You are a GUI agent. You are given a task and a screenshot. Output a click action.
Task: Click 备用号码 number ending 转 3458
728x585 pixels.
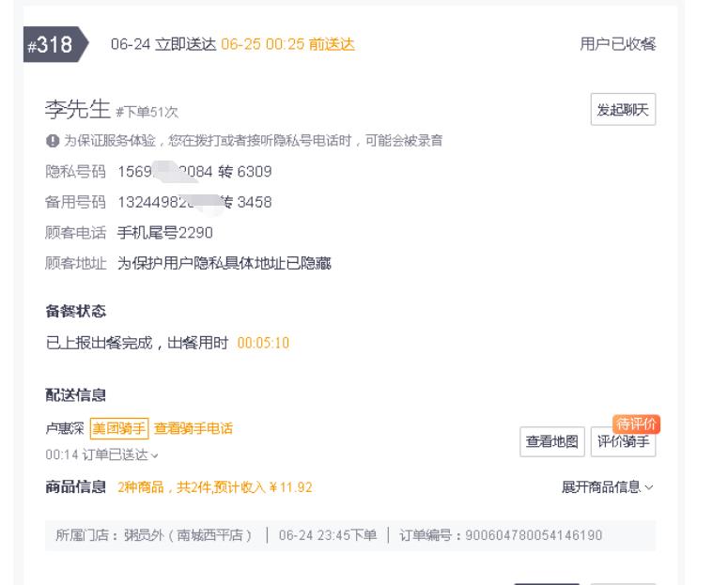point(194,202)
